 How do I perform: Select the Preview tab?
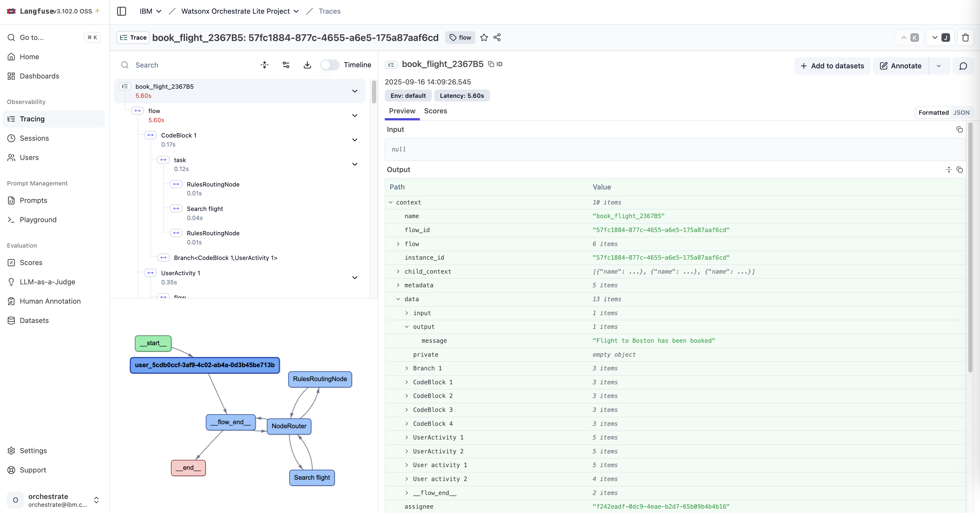click(402, 111)
